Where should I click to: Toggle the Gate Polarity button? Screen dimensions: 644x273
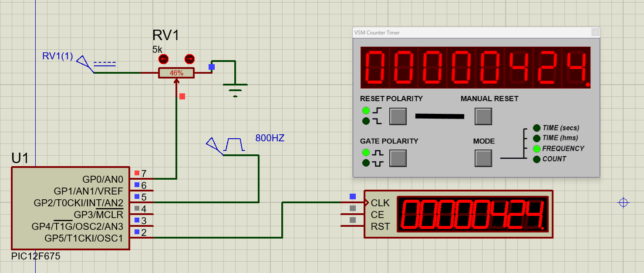(398, 158)
